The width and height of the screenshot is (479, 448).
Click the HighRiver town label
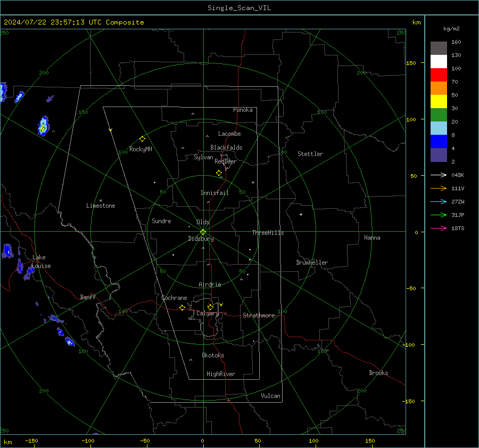[x=221, y=374]
